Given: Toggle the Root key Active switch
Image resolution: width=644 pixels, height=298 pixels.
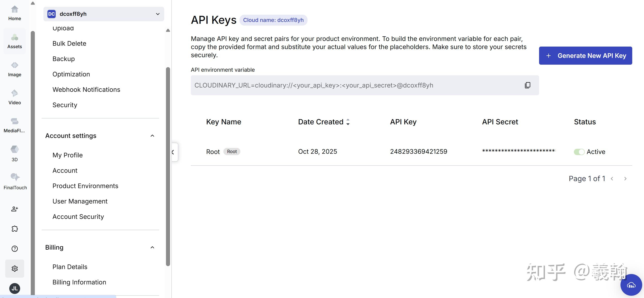Looking at the screenshot, I should (579, 152).
